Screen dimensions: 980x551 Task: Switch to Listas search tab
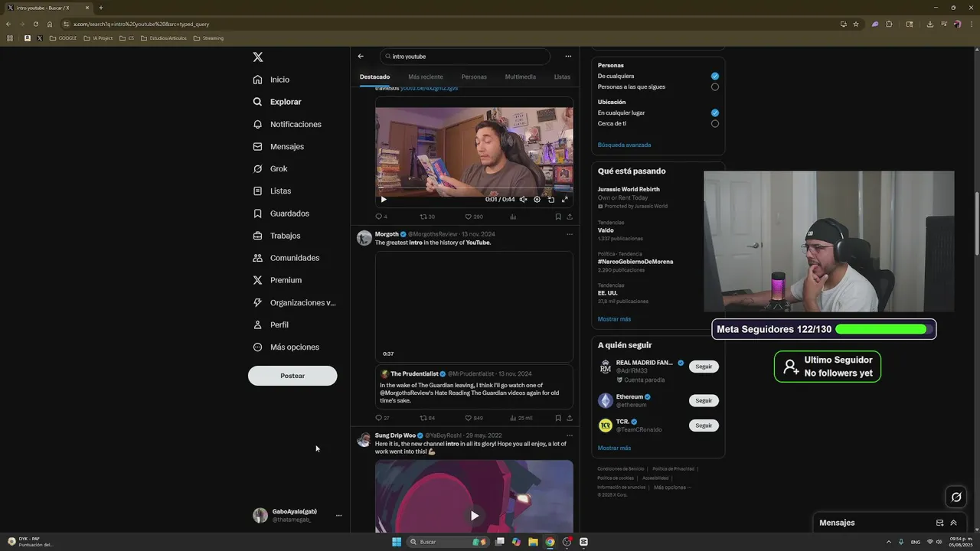pyautogui.click(x=562, y=77)
